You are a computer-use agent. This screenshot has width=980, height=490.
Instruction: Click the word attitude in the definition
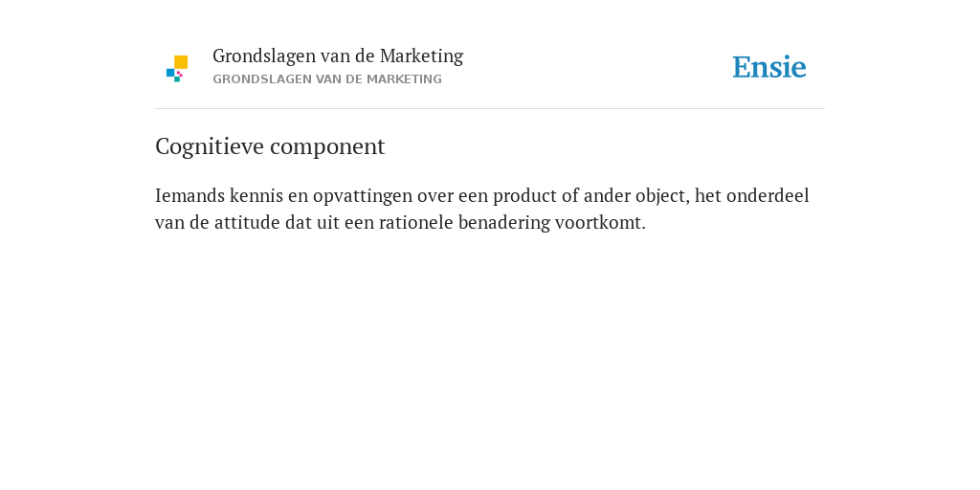247,222
